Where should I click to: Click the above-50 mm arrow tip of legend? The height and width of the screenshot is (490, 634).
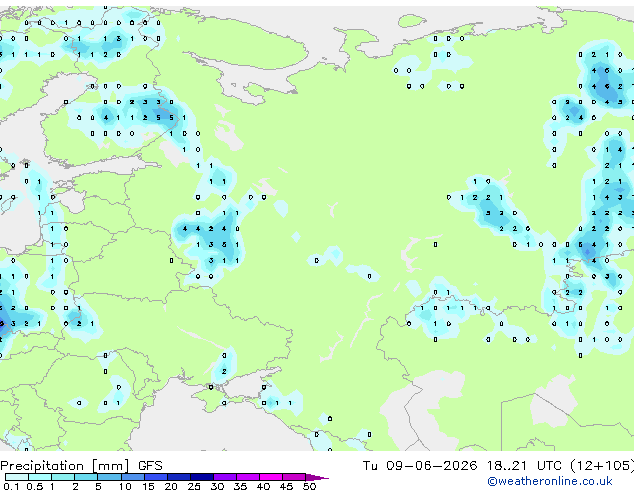(x=317, y=477)
